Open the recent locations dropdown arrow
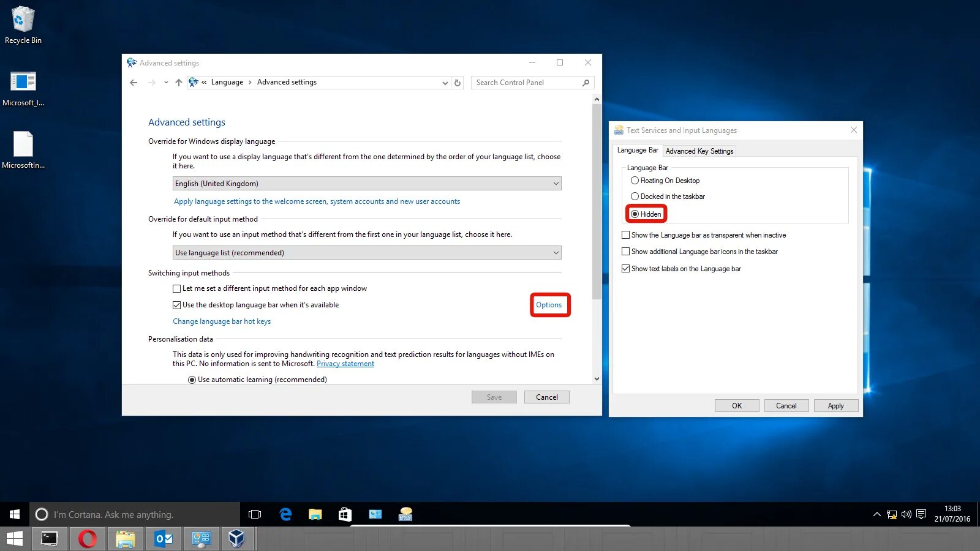 166,83
